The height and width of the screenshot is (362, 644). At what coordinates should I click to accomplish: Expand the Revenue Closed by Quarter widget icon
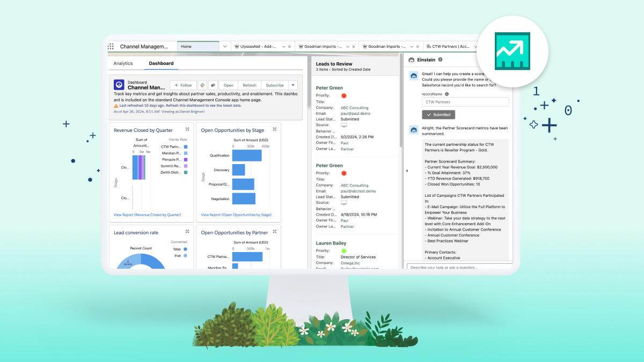[x=187, y=129]
